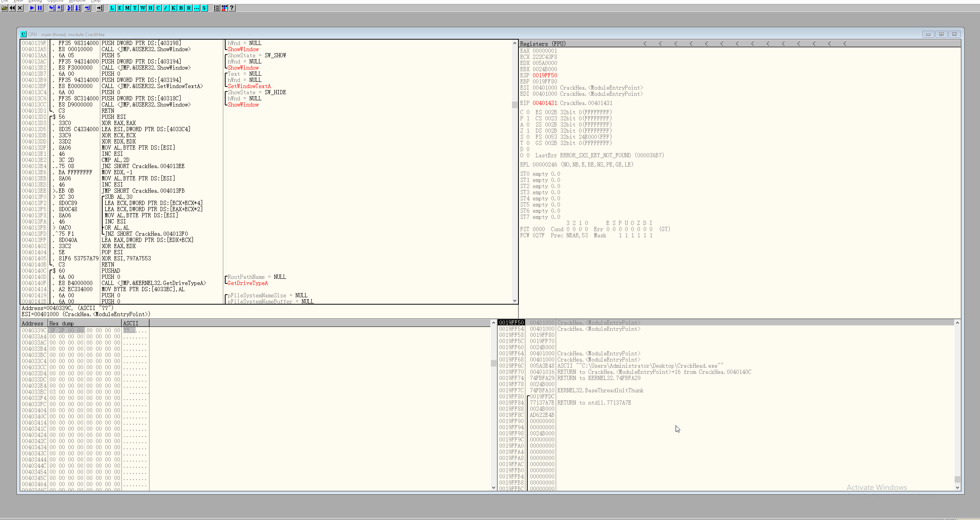This screenshot has height=520, width=980.
Task: Click disassembly pane scroll-down arrow
Action: click(x=515, y=301)
